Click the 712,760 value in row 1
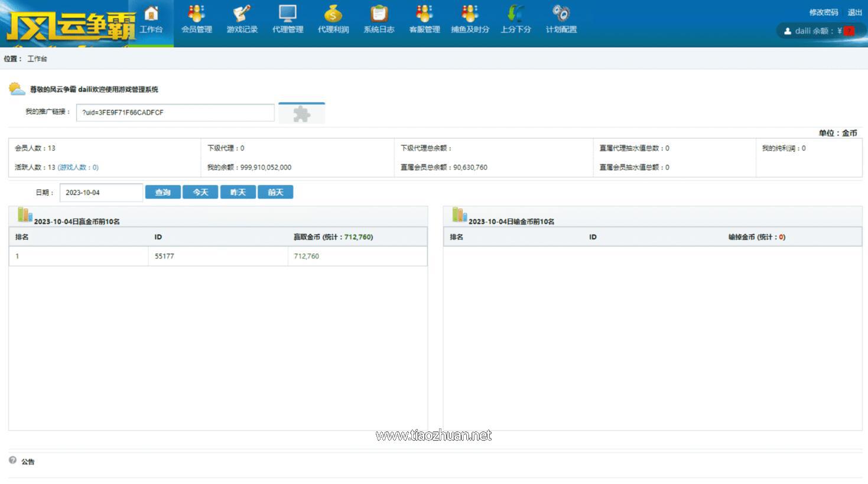This screenshot has height=484, width=868. coord(307,256)
